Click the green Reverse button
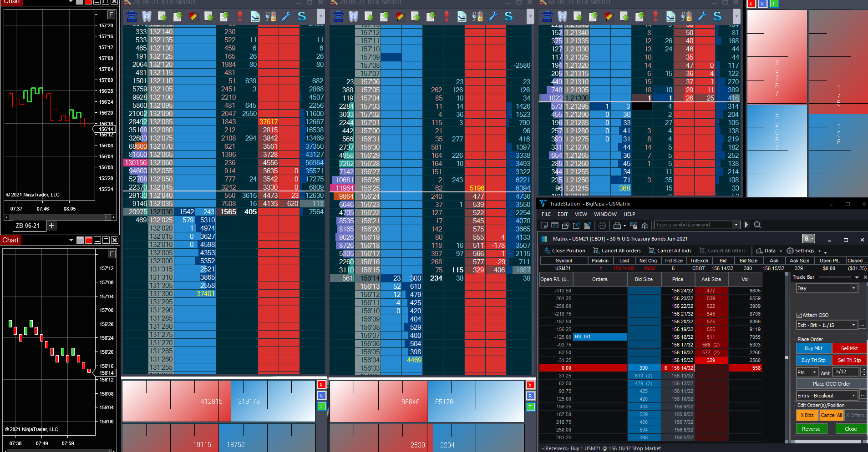 coord(811,429)
